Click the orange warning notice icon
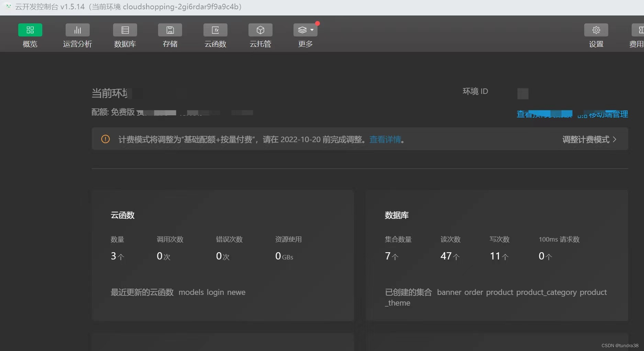 tap(106, 139)
